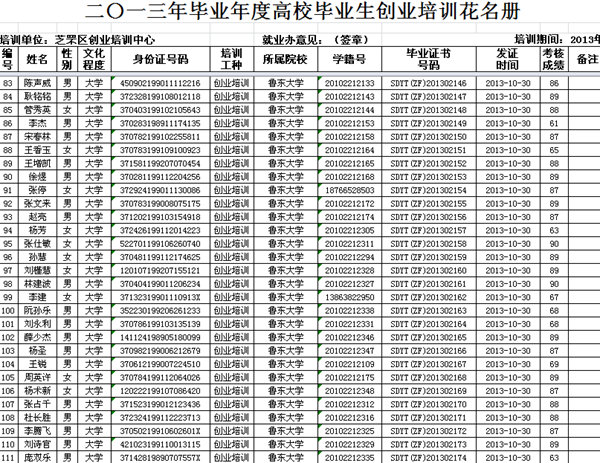
Task: Select name cell 刘永利
Action: [x=38, y=324]
